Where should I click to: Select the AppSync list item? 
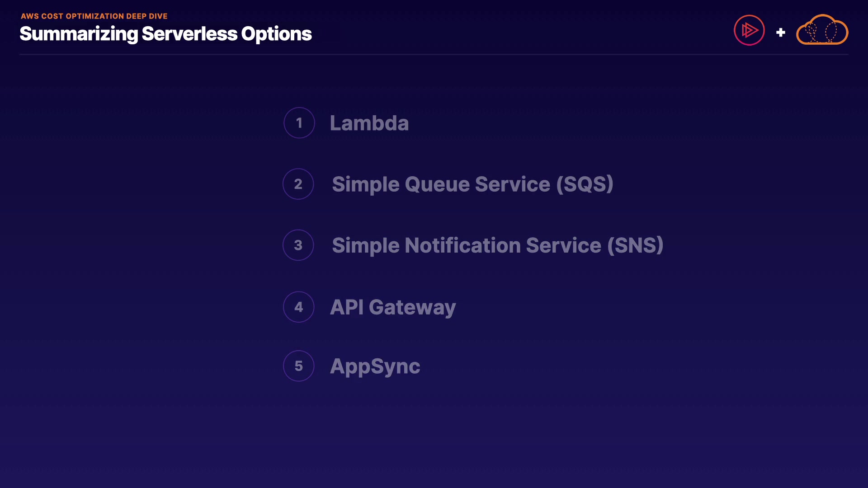tap(375, 366)
